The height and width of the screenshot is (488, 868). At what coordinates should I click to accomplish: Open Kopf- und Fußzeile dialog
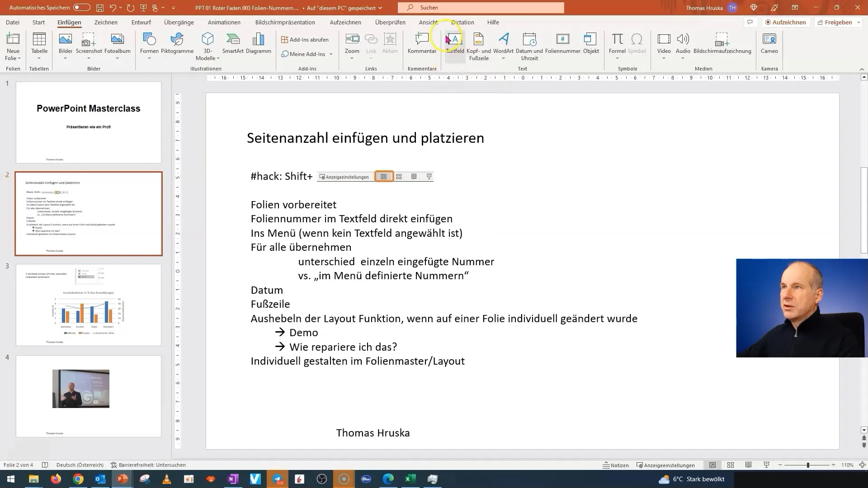click(x=479, y=46)
